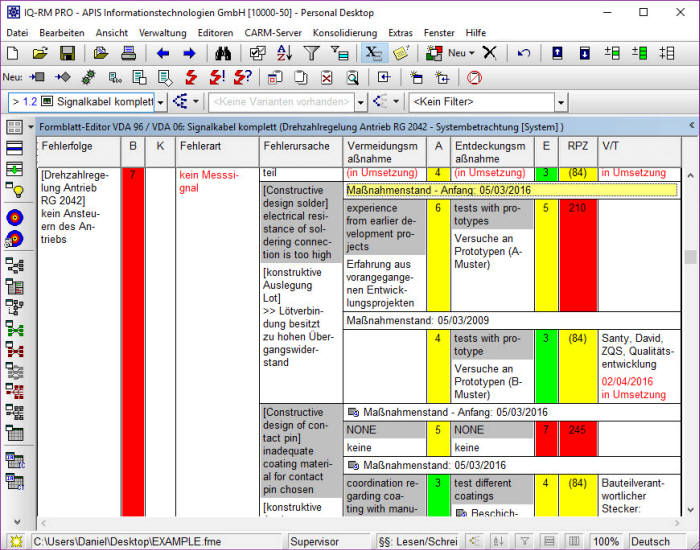Open the Verwaltung menu
This screenshot has width=700, height=550.
tap(162, 33)
